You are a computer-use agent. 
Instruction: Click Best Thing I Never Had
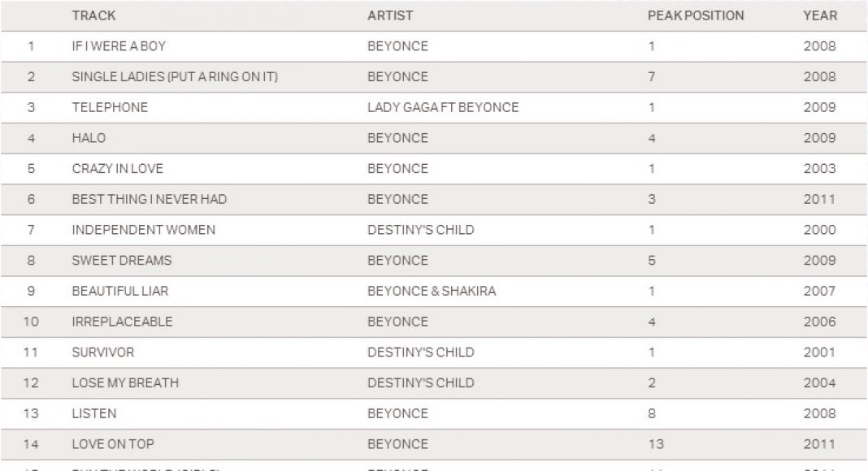click(x=149, y=199)
